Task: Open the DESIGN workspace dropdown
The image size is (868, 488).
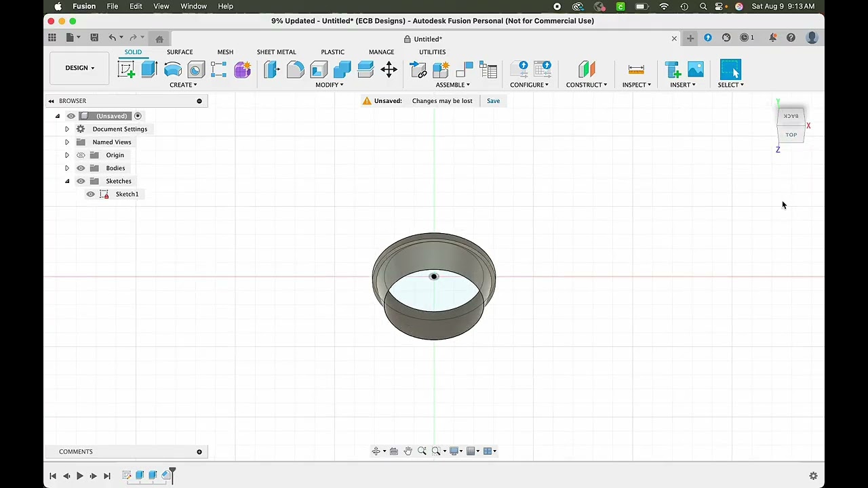Action: click(79, 68)
